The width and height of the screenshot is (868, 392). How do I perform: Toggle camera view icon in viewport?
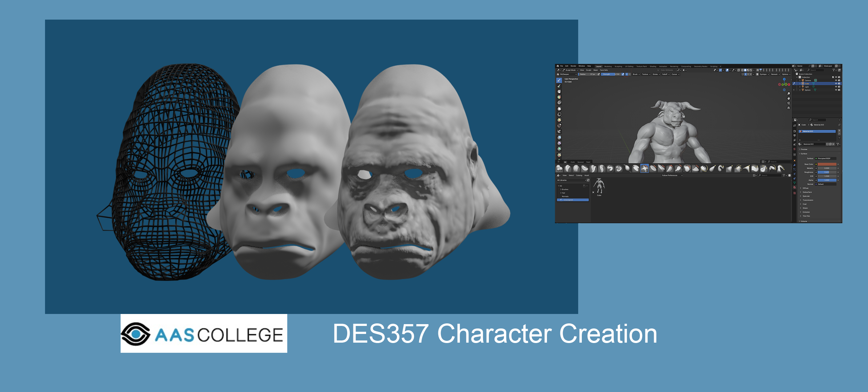pos(788,103)
